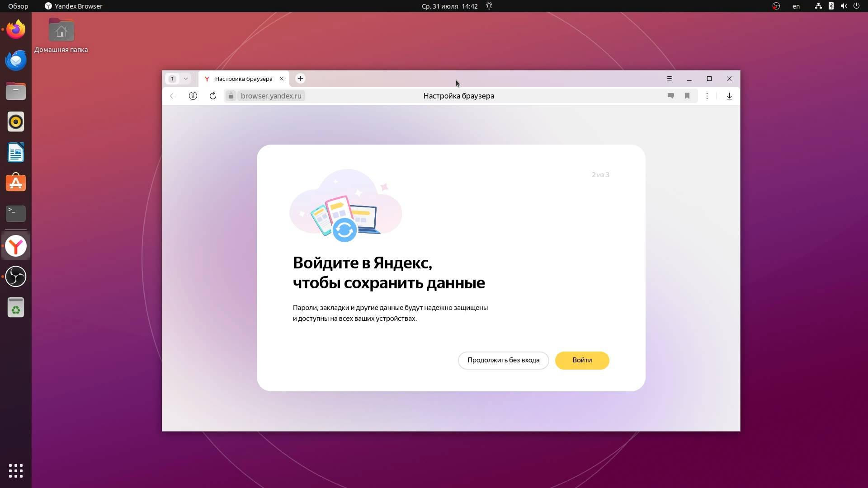This screenshot has height=488, width=868.
Task: Minimize the Yandex Browser window
Action: (x=689, y=79)
